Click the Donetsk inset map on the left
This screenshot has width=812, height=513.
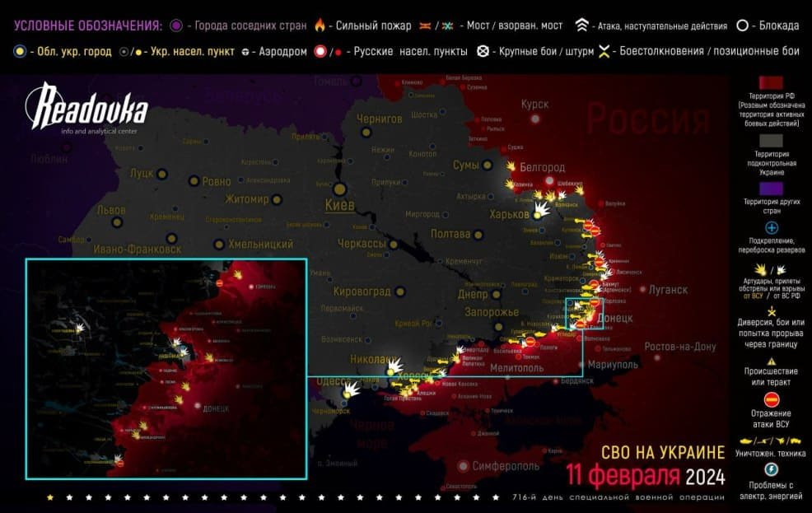166,369
